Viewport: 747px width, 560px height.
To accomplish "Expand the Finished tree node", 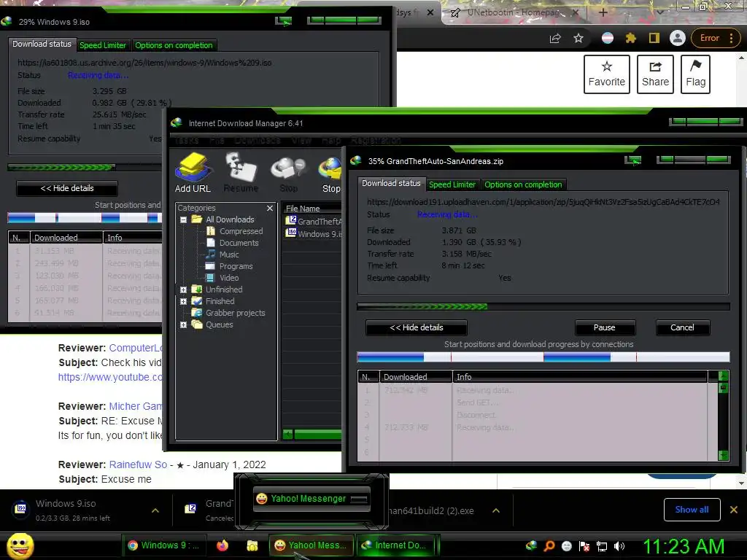I will 183,301.
